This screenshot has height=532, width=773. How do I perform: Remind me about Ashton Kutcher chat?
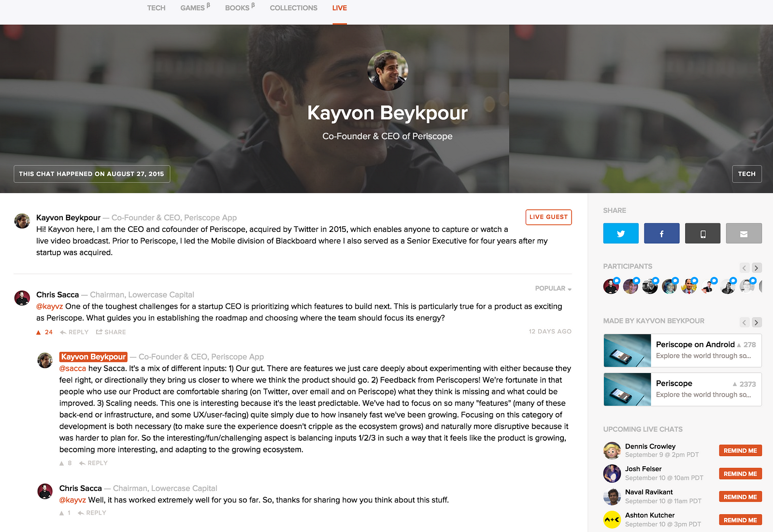tap(740, 520)
